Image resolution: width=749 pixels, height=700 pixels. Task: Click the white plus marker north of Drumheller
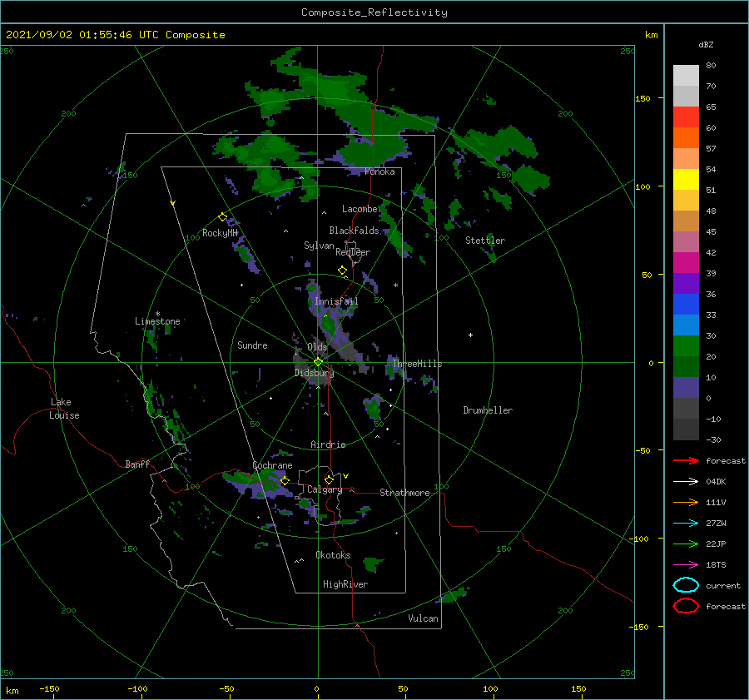pos(470,335)
